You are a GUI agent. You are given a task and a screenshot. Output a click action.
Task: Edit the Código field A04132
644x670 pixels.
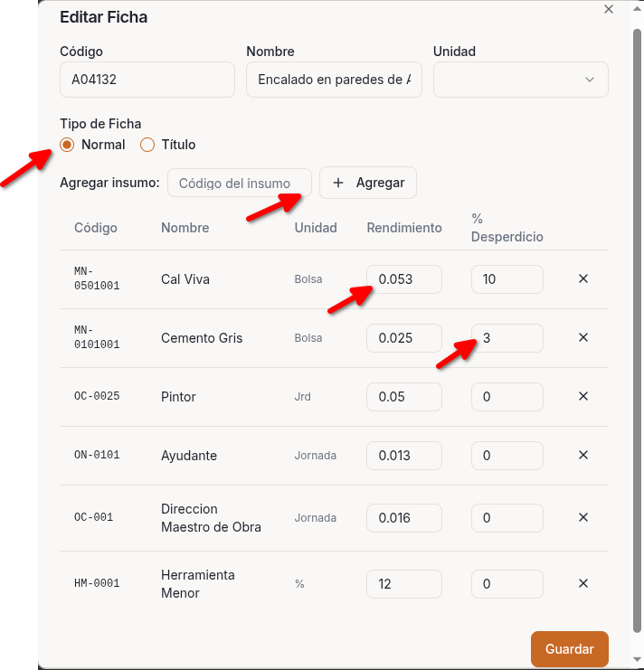pyautogui.click(x=147, y=80)
